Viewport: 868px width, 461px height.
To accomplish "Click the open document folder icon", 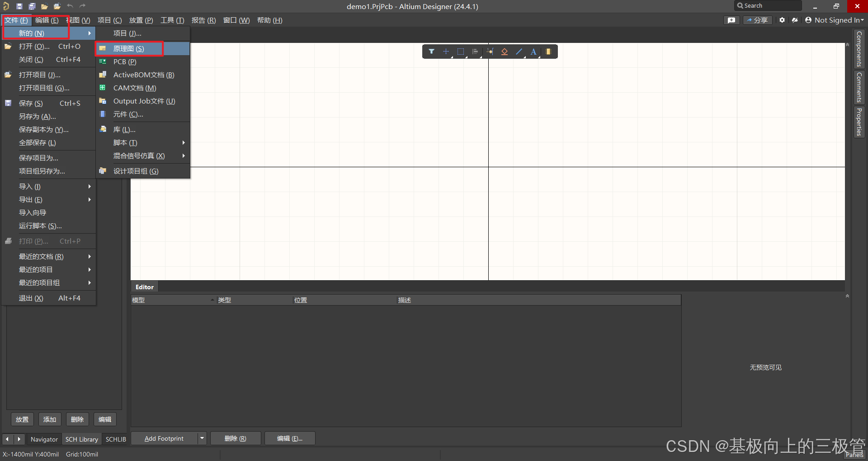I will pos(44,6).
